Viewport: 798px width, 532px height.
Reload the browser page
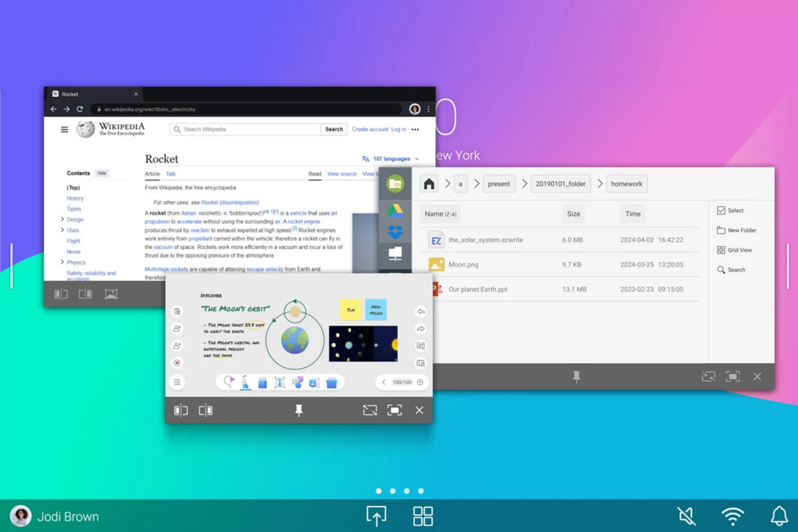pyautogui.click(x=80, y=109)
